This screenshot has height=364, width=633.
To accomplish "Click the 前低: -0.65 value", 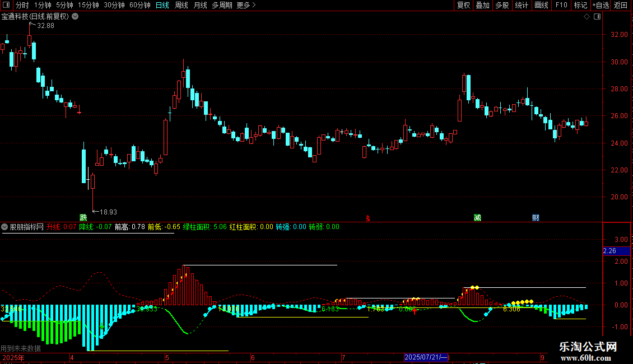I will 164,227.
